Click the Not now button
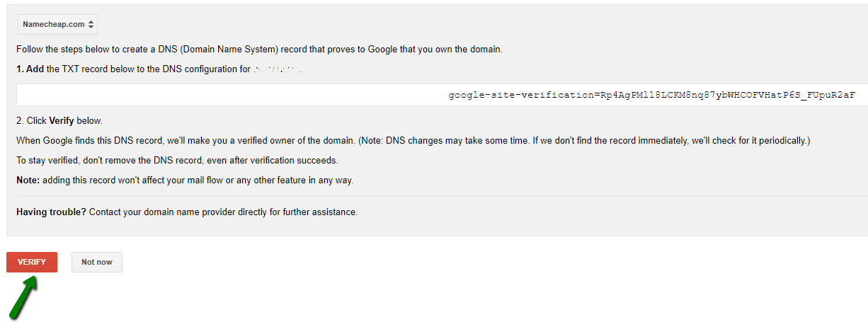Screen dimensions: 868x327 tap(97, 262)
